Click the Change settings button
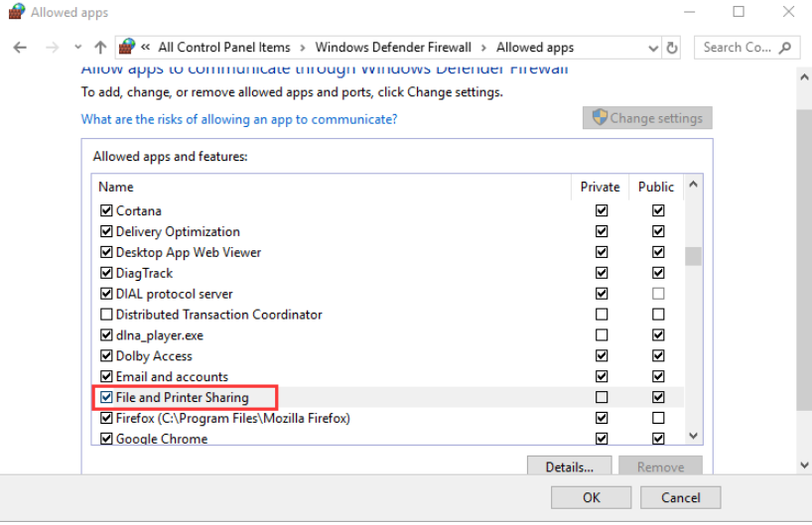812x525 pixels. pos(647,118)
